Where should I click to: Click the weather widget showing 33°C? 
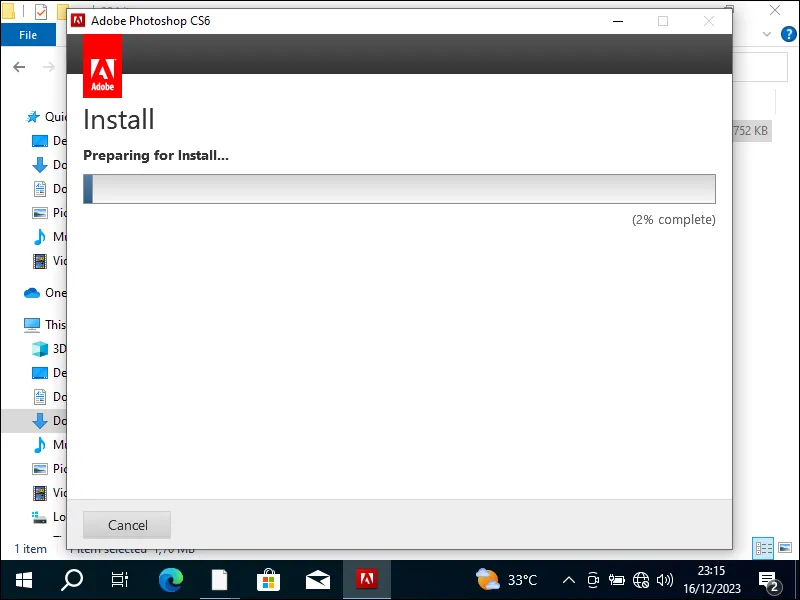coord(508,579)
